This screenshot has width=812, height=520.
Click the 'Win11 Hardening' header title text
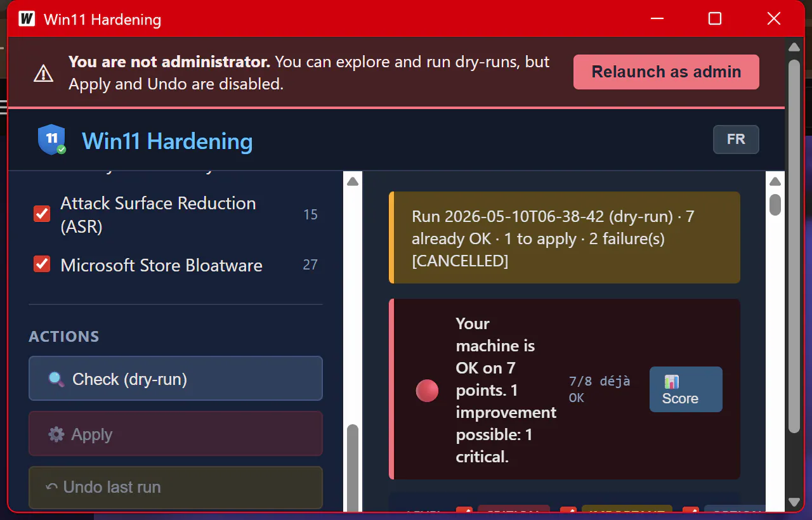point(167,141)
